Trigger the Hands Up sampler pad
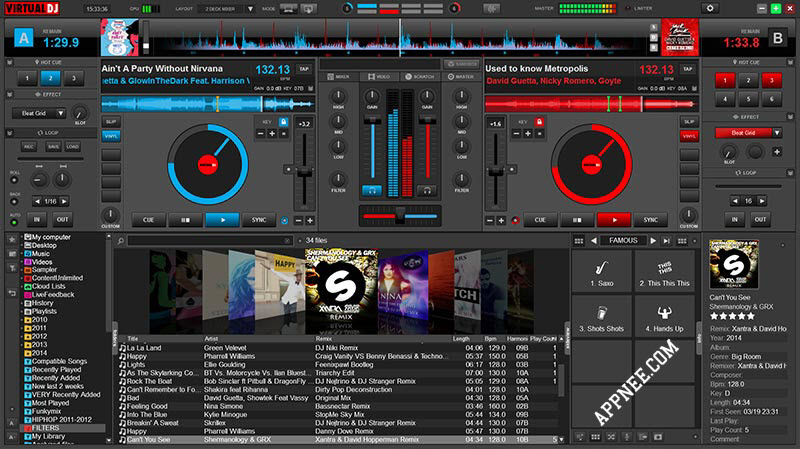This screenshot has height=449, width=800. click(x=664, y=317)
